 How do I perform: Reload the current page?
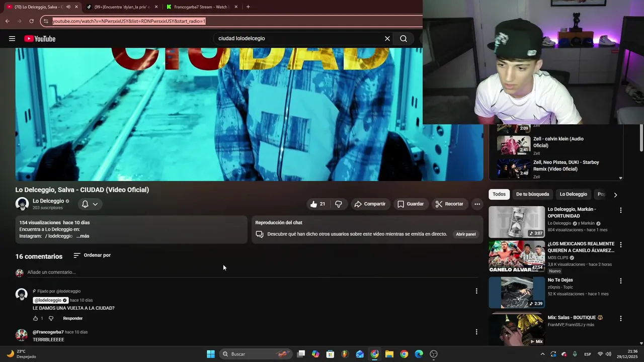coord(31,21)
